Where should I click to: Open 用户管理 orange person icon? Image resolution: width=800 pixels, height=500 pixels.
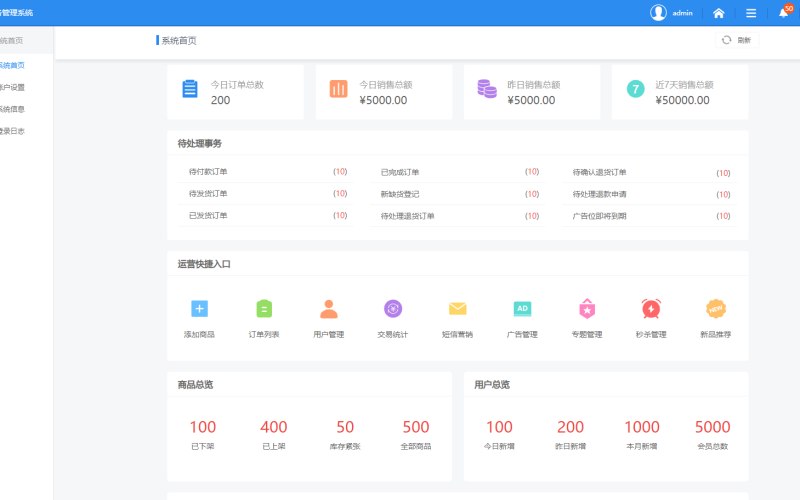click(329, 309)
